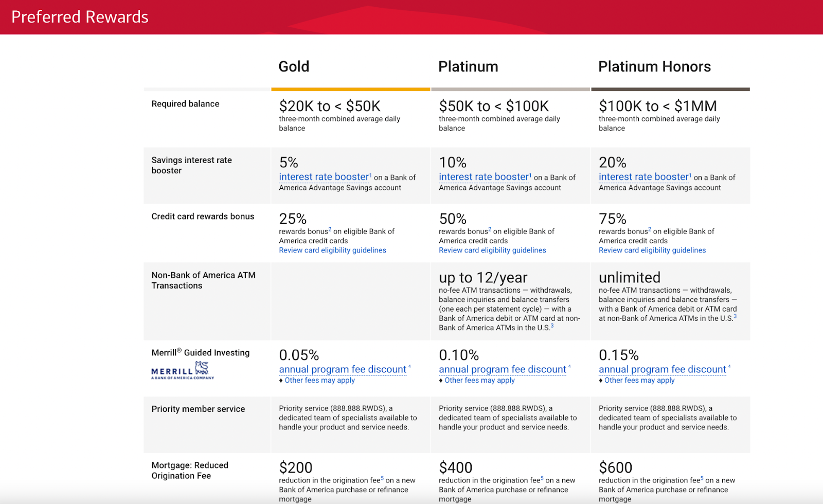Open Platinum annual program fee discount link
The height and width of the screenshot is (504, 823).
pos(502,369)
